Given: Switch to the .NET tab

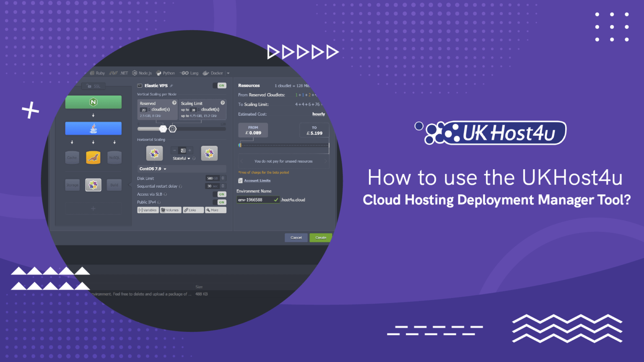Looking at the screenshot, I should (119, 73).
